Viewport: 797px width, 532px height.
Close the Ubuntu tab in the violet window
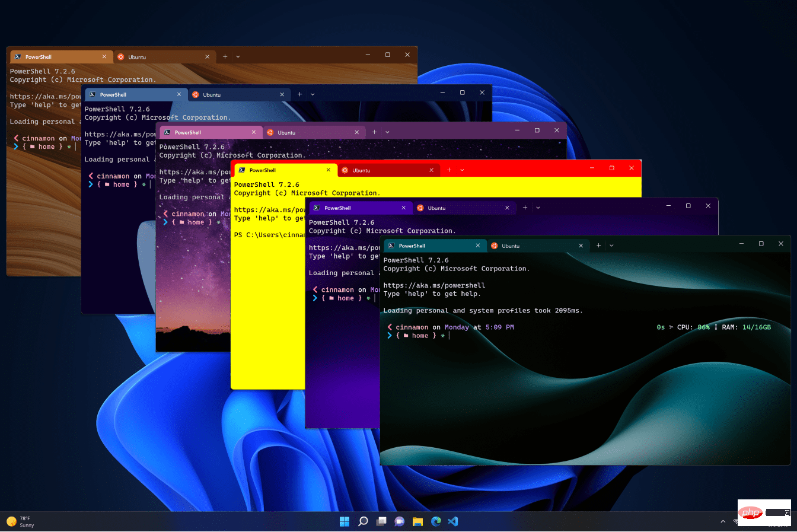507,208
